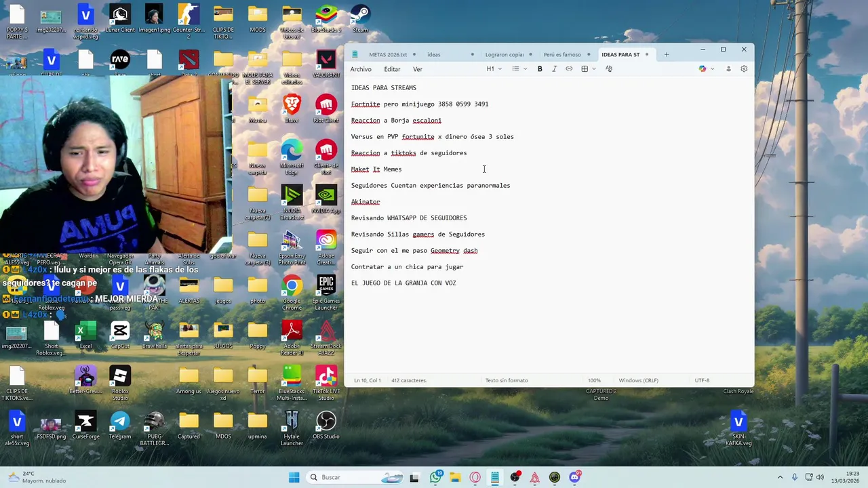
Task: Select the OBS Studio desktop icon
Action: click(x=326, y=425)
